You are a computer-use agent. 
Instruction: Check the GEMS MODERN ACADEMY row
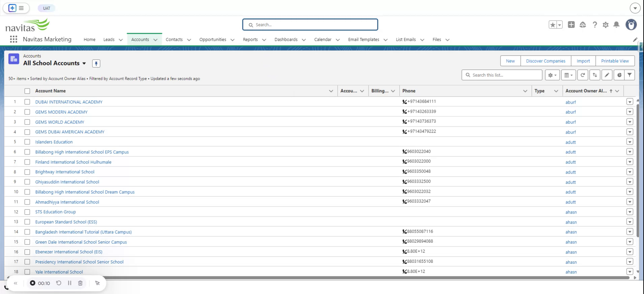pos(27,112)
